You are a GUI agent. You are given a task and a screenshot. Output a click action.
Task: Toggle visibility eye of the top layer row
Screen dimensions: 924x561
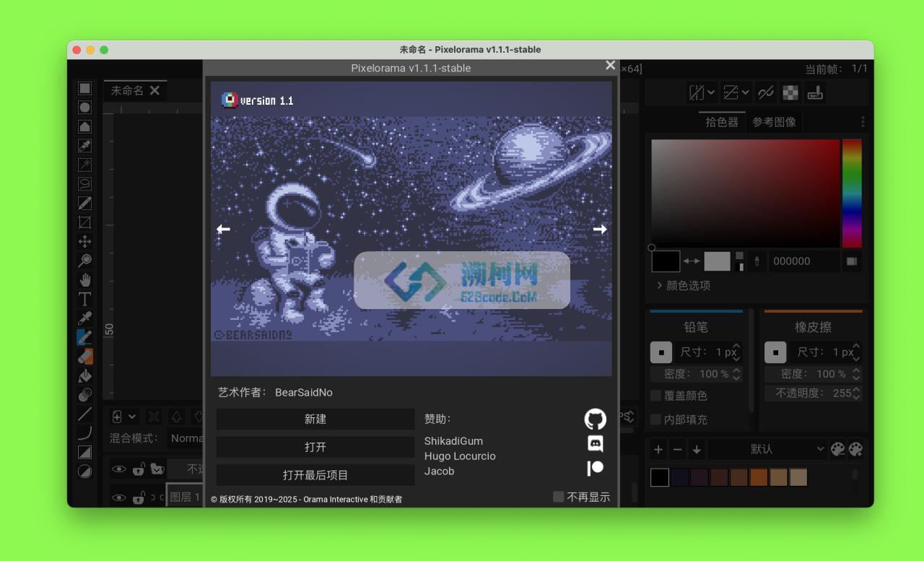(x=118, y=469)
